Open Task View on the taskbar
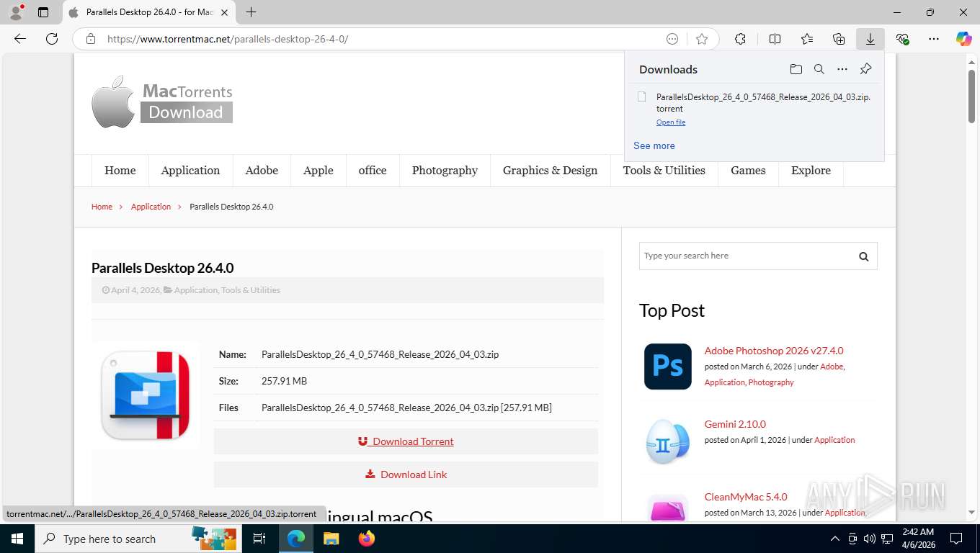The width and height of the screenshot is (980, 553). click(260, 539)
